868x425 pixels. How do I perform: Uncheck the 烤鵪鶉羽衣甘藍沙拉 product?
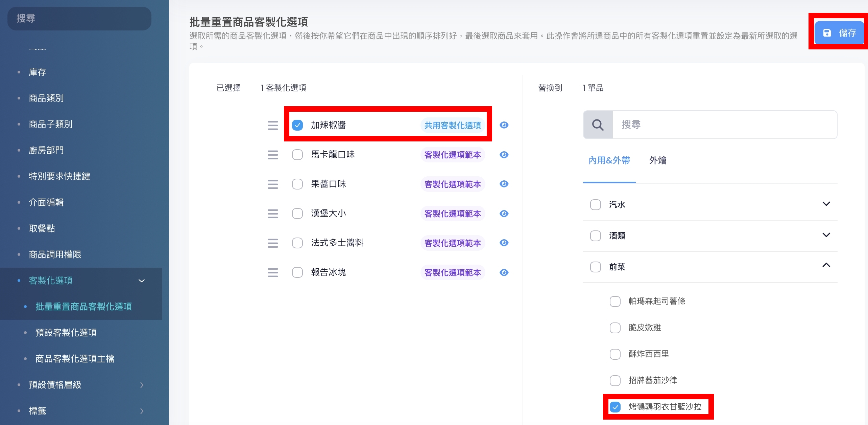pos(615,407)
